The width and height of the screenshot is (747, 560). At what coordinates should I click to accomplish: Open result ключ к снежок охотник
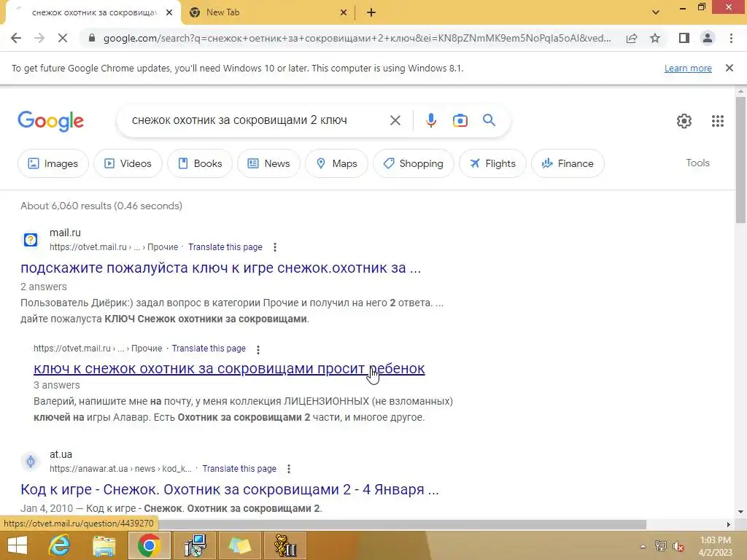[229, 368]
